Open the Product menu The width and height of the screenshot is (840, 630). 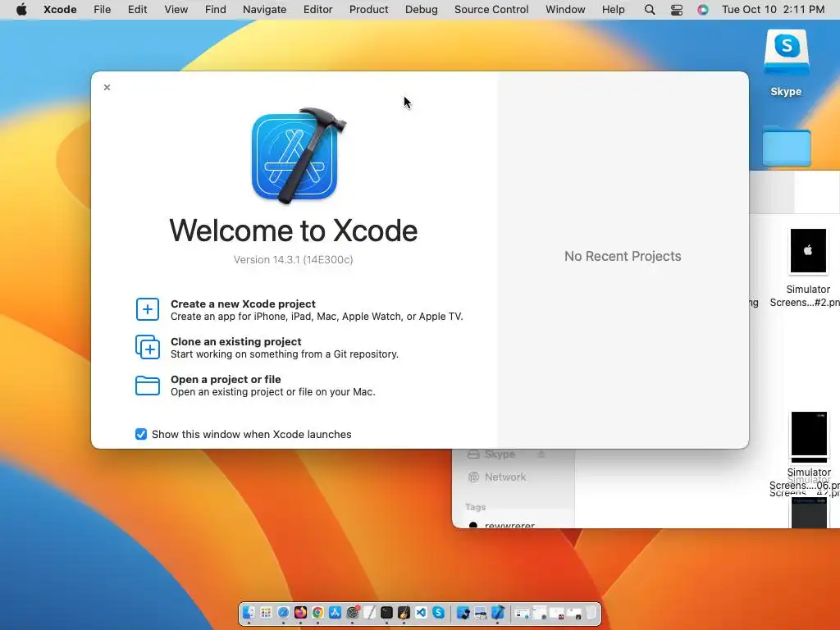click(368, 10)
